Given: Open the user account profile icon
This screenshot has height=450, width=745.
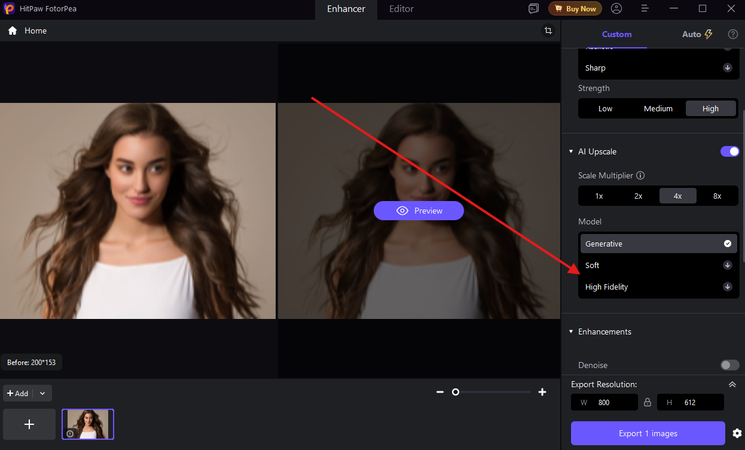Looking at the screenshot, I should 616,9.
